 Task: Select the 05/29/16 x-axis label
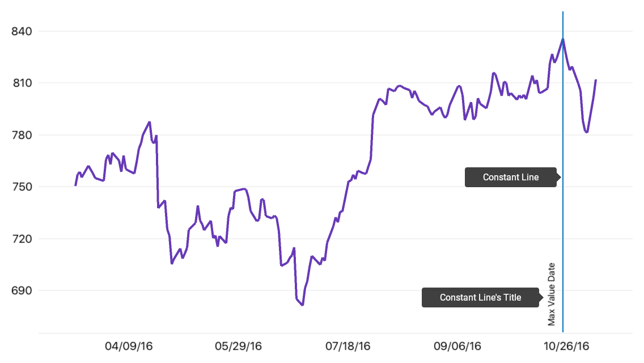[238, 346]
